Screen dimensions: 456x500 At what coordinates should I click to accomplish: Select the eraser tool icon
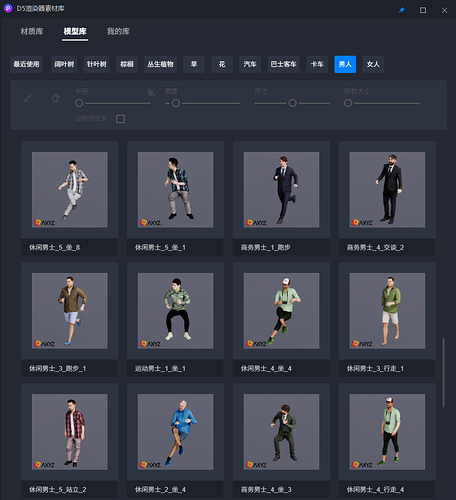[x=56, y=98]
